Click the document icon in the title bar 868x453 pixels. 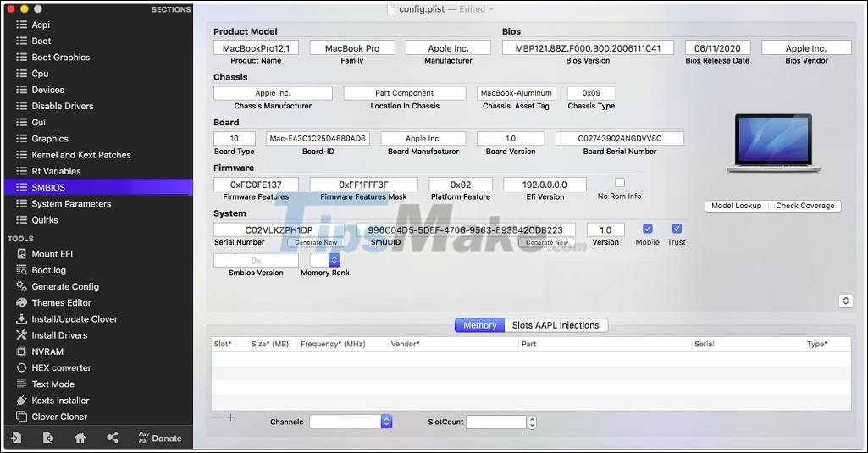pyautogui.click(x=391, y=8)
